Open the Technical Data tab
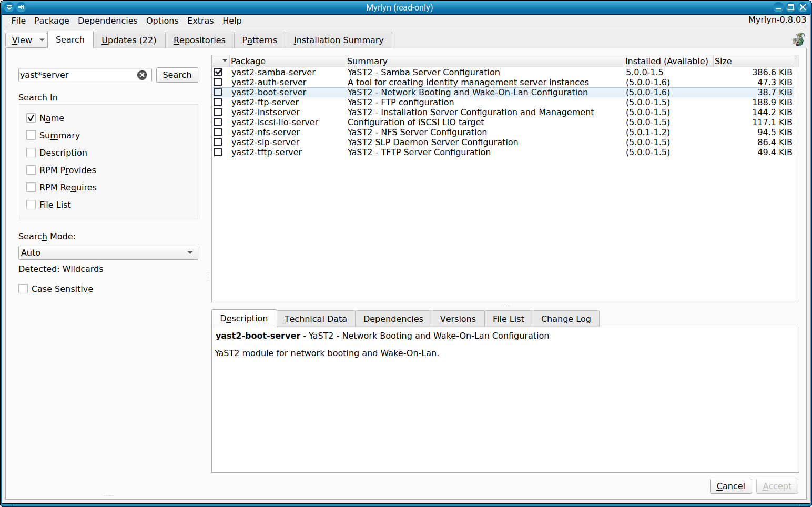812x507 pixels. (316, 319)
